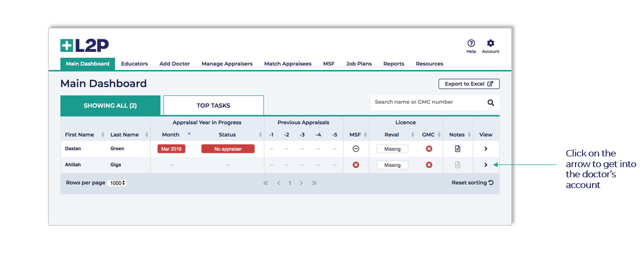This screenshot has height=277, width=644.
Task: Open notes for Ahlilah Giga
Action: coord(457,165)
